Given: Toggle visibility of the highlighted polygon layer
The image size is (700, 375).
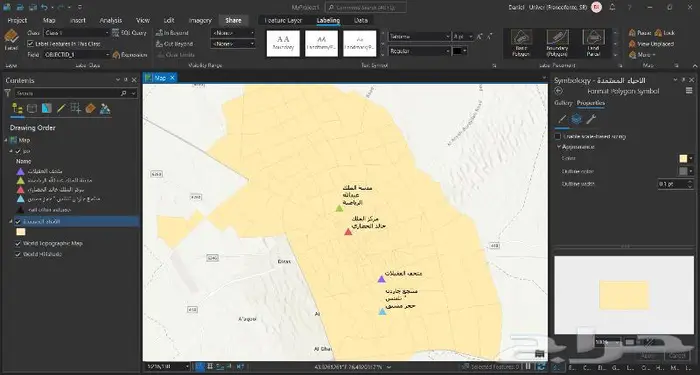Looking at the screenshot, I should (x=18, y=221).
